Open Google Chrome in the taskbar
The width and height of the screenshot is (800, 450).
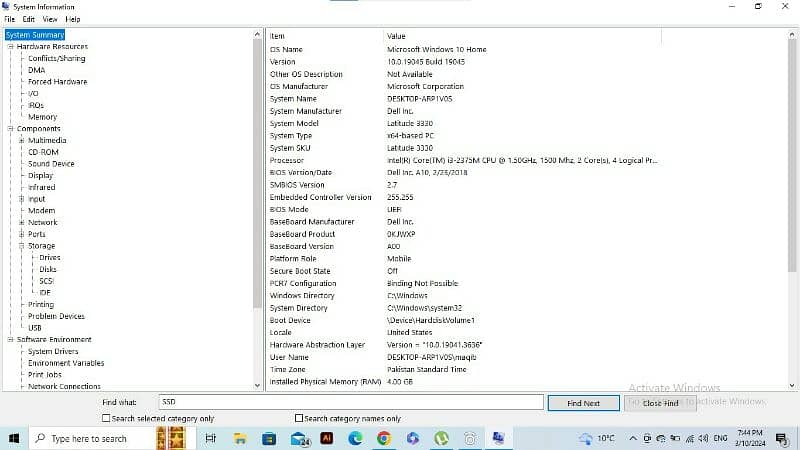[x=384, y=438]
